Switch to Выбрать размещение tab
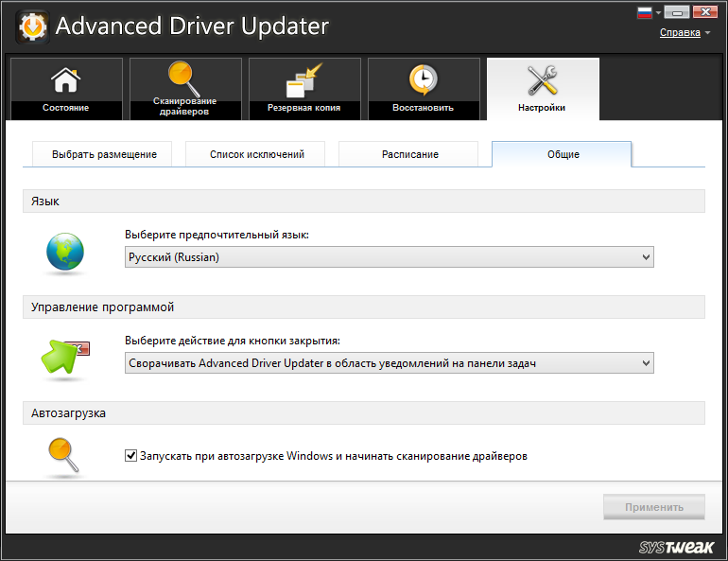Image resolution: width=728 pixels, height=561 pixels. pyautogui.click(x=104, y=154)
